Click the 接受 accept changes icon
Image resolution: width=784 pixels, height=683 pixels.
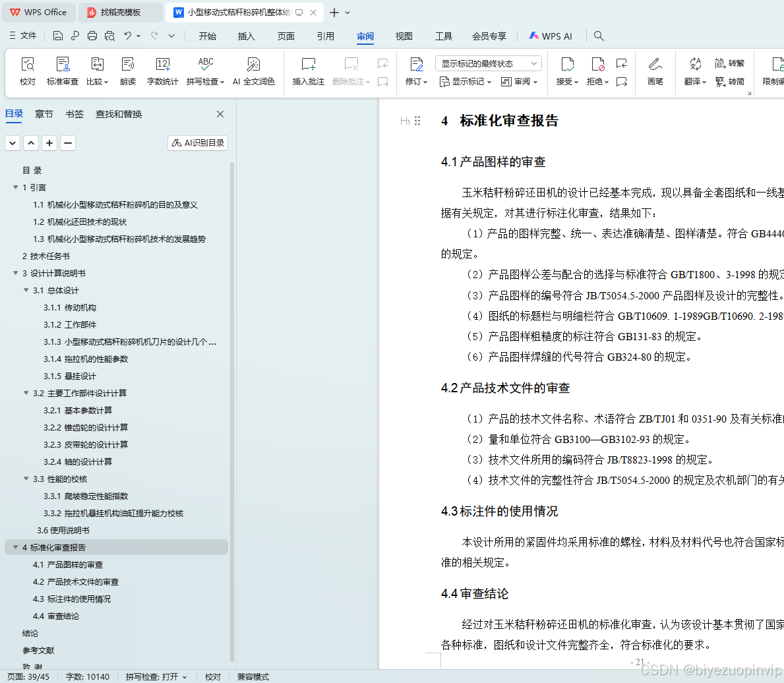pyautogui.click(x=567, y=71)
